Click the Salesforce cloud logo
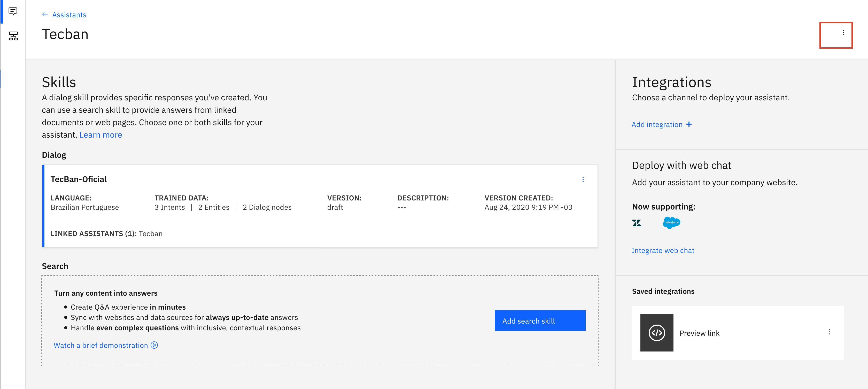The height and width of the screenshot is (389, 868). 671,223
